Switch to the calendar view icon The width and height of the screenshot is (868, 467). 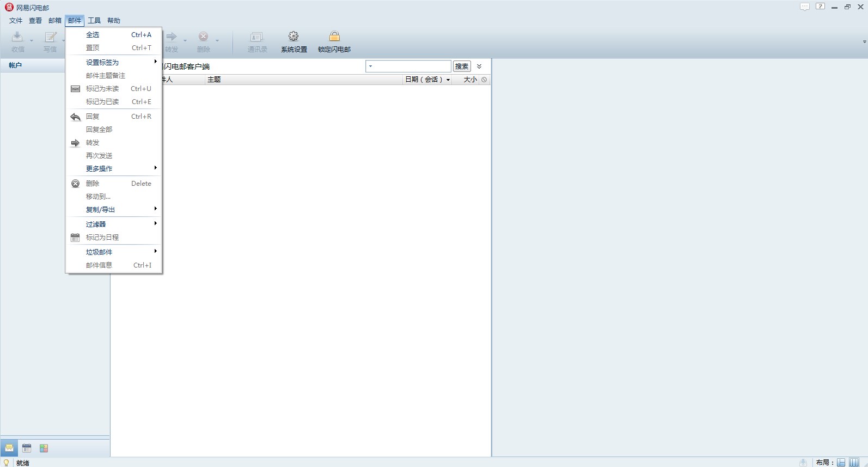click(27, 448)
